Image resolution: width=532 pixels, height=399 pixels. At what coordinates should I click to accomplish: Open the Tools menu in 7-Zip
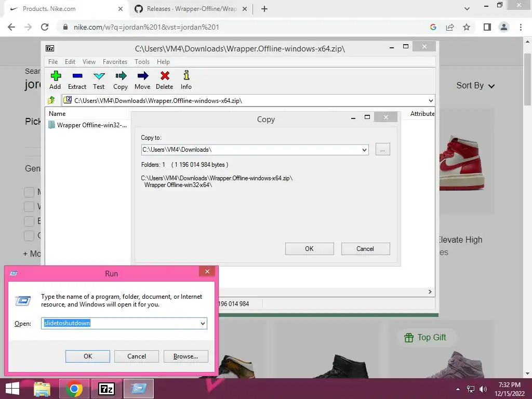142,62
